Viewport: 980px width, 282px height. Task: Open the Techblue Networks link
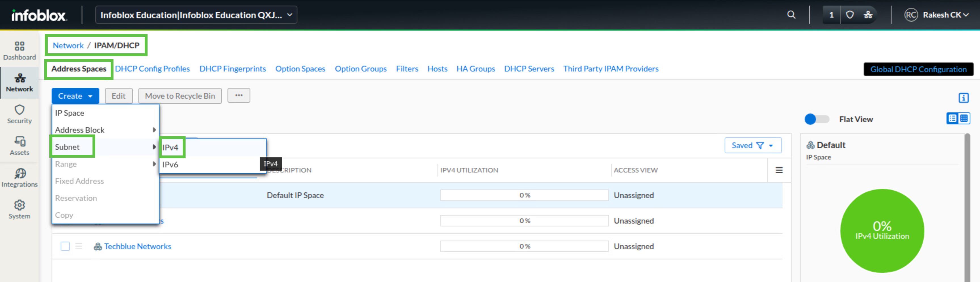click(x=137, y=246)
